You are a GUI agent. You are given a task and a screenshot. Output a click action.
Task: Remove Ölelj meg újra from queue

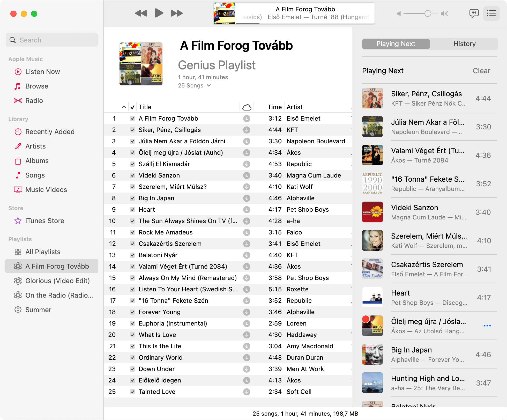click(x=366, y=319)
